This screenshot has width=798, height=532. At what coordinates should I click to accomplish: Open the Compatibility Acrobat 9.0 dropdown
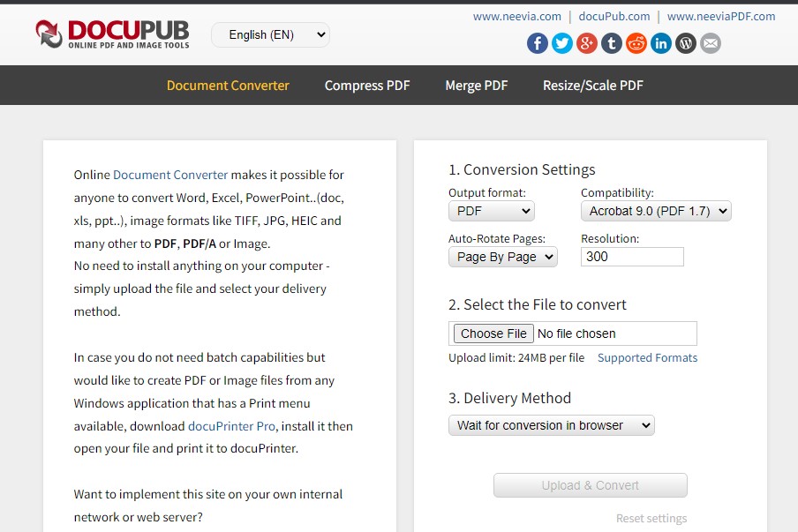[x=656, y=211]
